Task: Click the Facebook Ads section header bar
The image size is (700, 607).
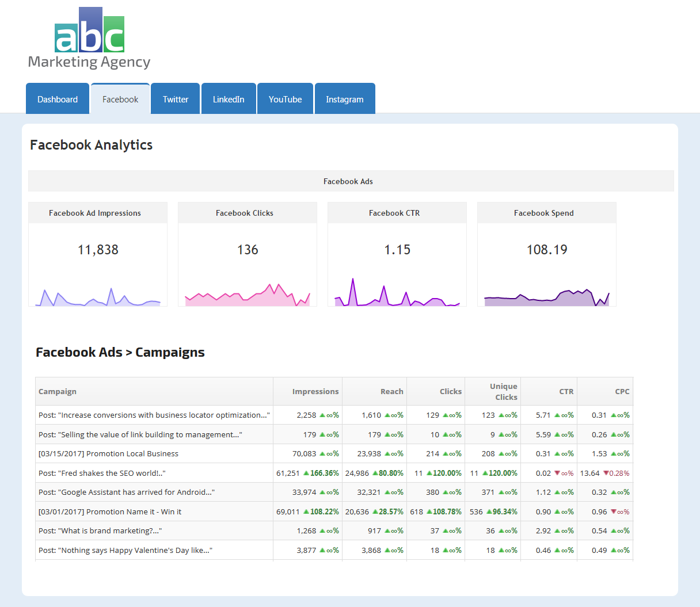Action: coord(348,181)
